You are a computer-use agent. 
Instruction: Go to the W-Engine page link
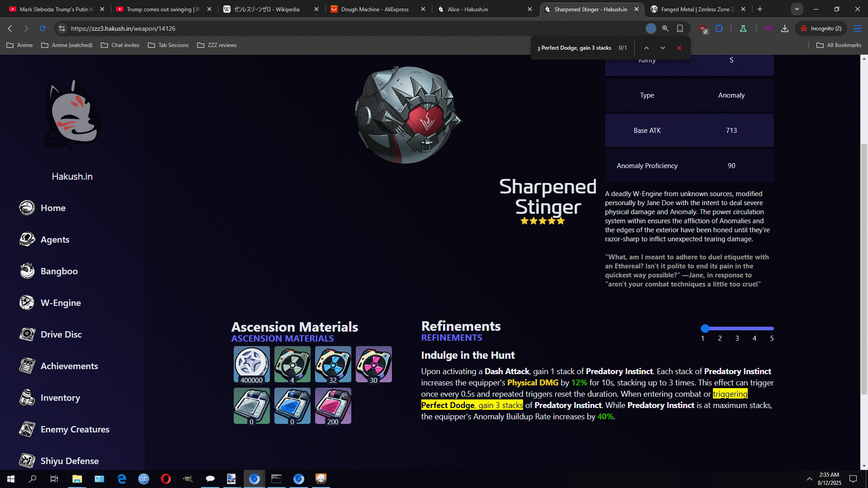point(61,303)
